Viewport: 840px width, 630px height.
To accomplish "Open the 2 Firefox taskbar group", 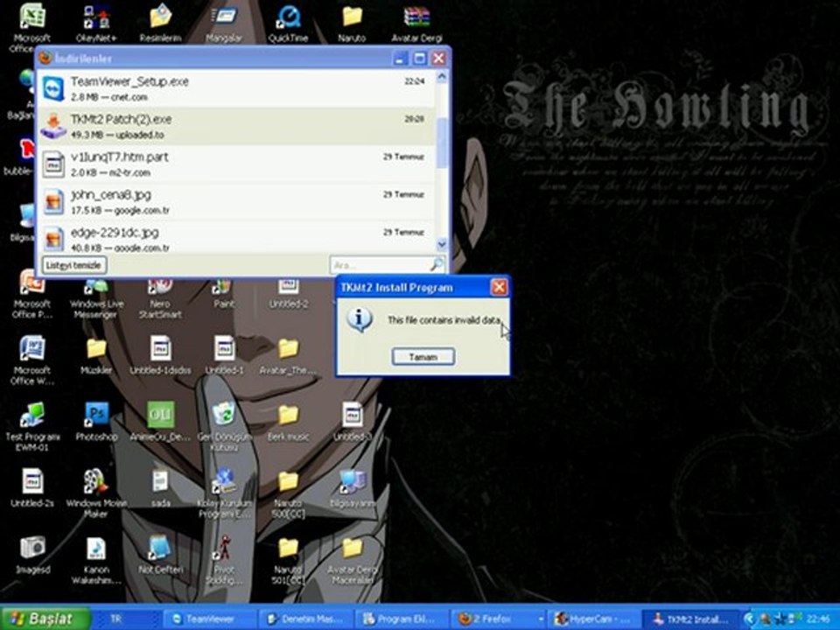I will coord(500,619).
